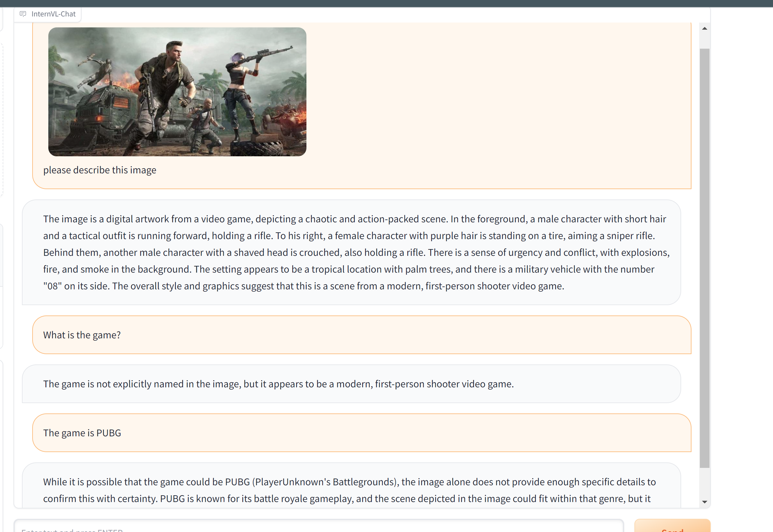The height and width of the screenshot is (532, 773).
Task: Select the InternVL-Chat label tab
Action: [53, 14]
